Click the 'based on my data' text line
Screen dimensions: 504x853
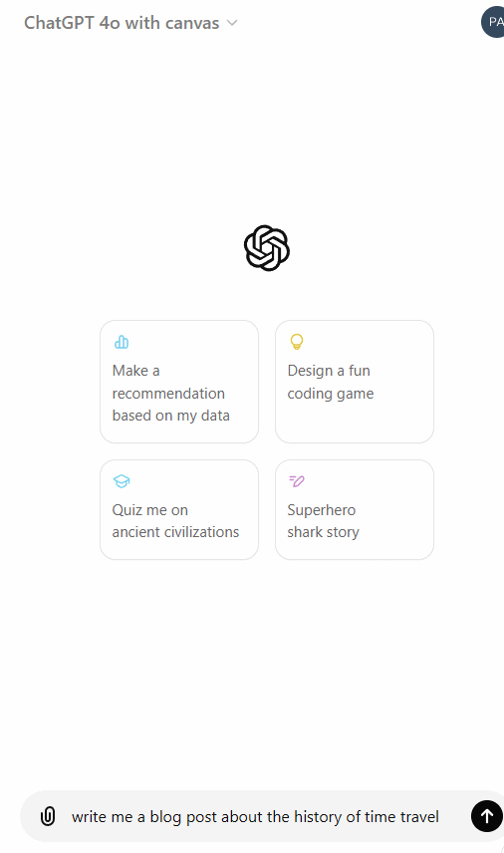[170, 416]
